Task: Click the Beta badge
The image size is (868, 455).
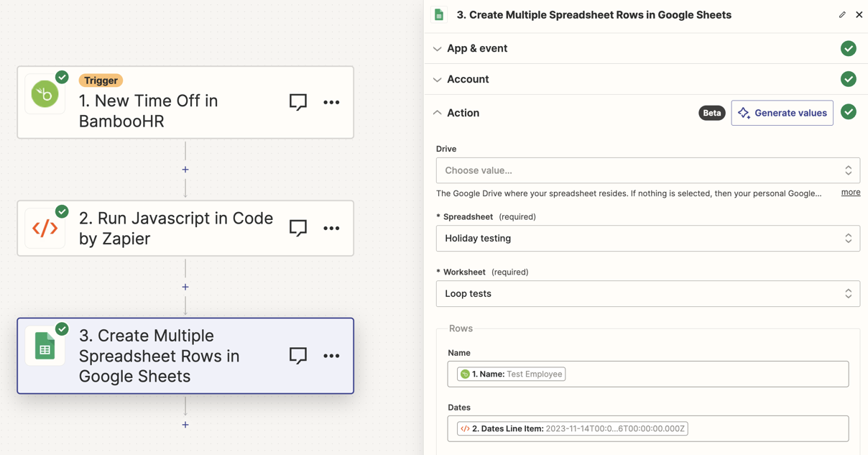Action: [712, 113]
